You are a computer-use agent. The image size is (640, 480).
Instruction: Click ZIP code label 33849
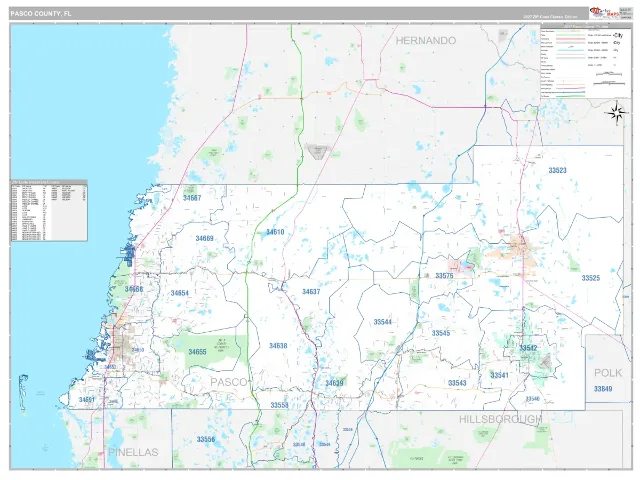click(603, 389)
